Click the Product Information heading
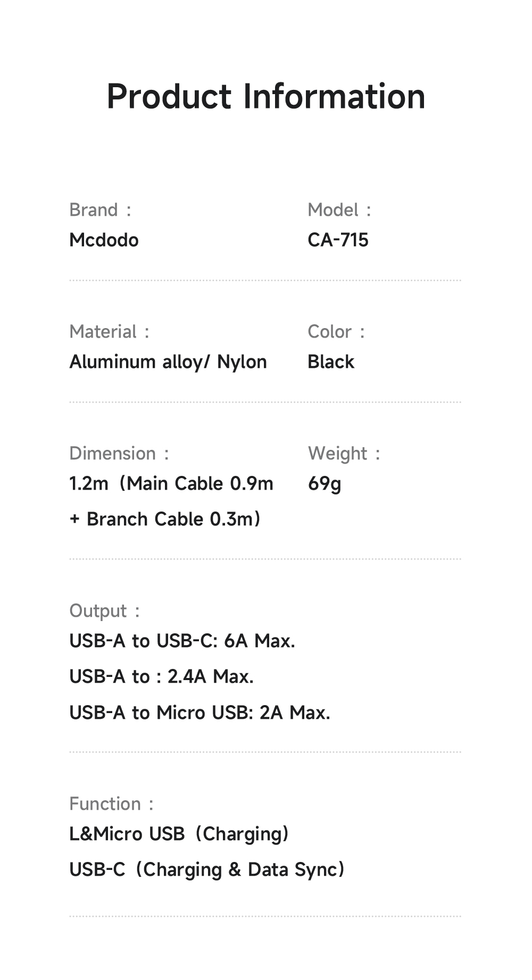The height and width of the screenshot is (980, 532). [266, 97]
